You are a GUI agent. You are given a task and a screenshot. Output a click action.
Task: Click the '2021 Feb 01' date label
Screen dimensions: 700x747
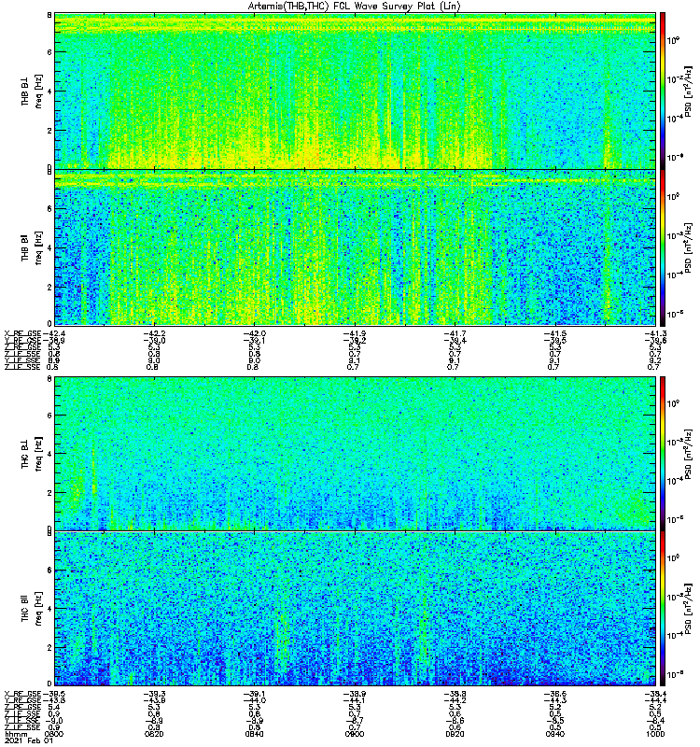[29, 740]
